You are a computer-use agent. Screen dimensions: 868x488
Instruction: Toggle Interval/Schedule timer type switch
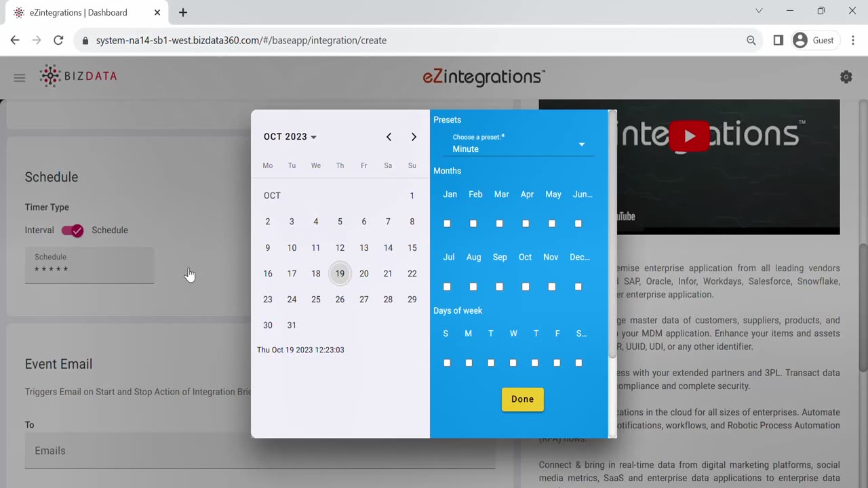tap(73, 230)
